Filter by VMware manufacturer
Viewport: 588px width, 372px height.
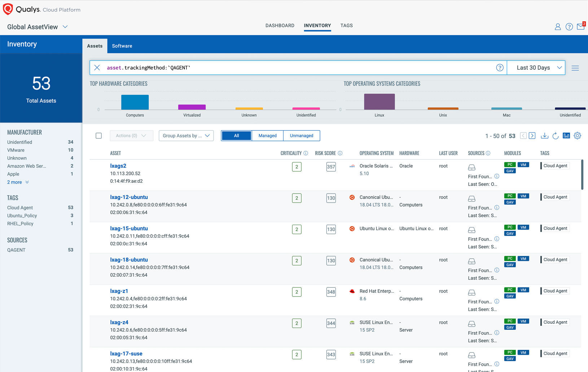click(16, 150)
